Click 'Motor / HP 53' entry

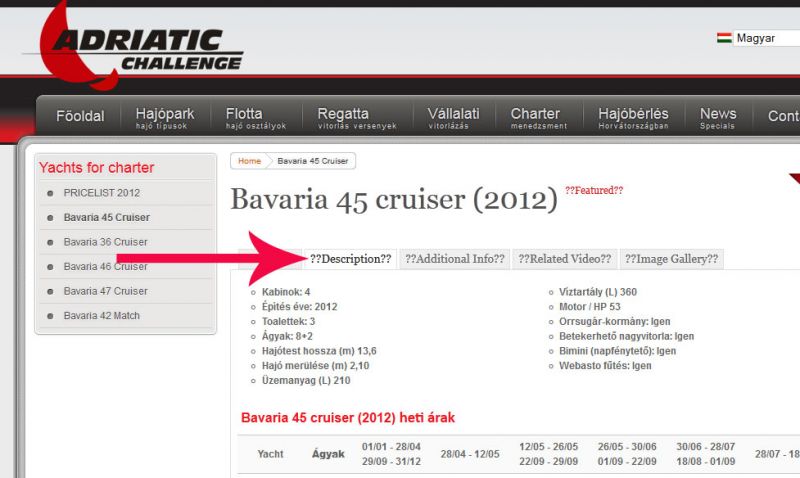point(590,307)
